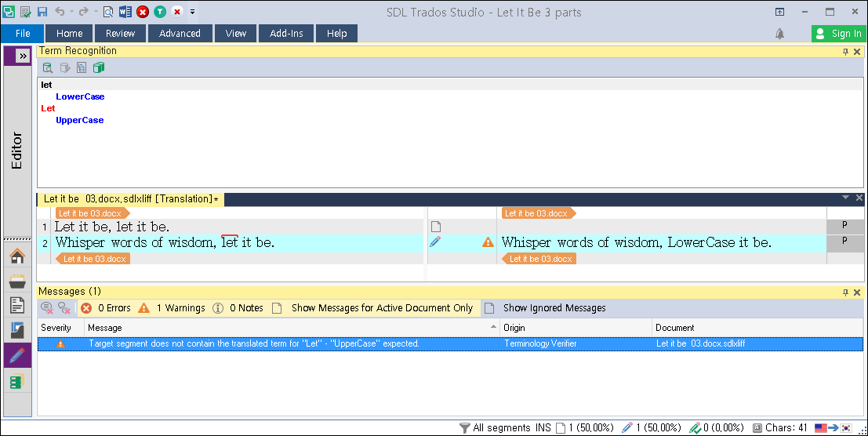
Task: Expand the navigation pane chevron
Action: coord(23,56)
